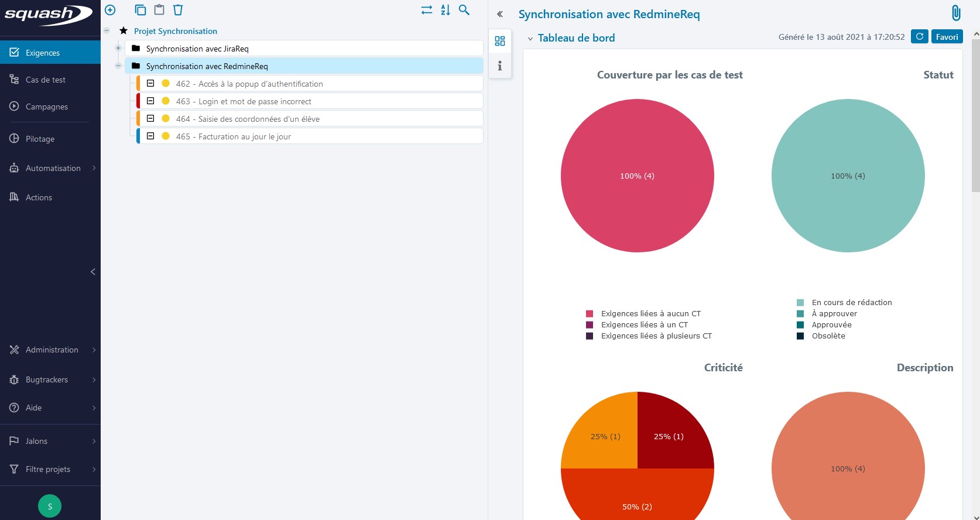The image size is (980, 520).
Task: Collapse panel with double chevron icon
Action: click(500, 14)
